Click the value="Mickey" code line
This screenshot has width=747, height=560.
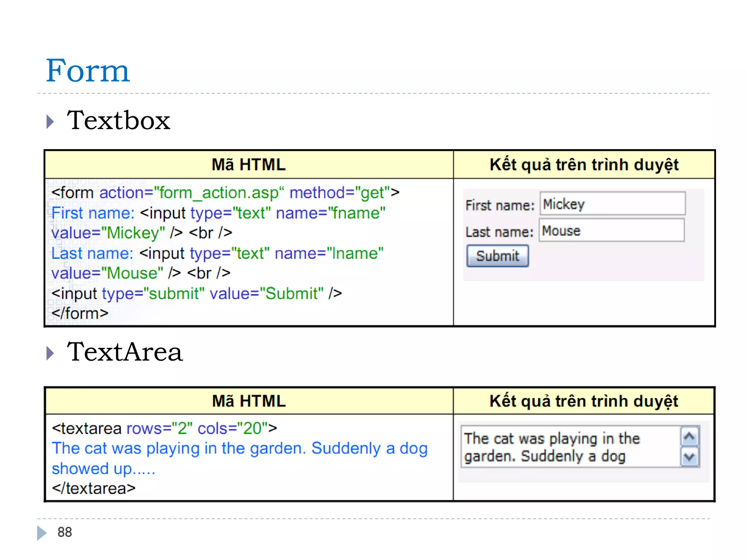142,233
